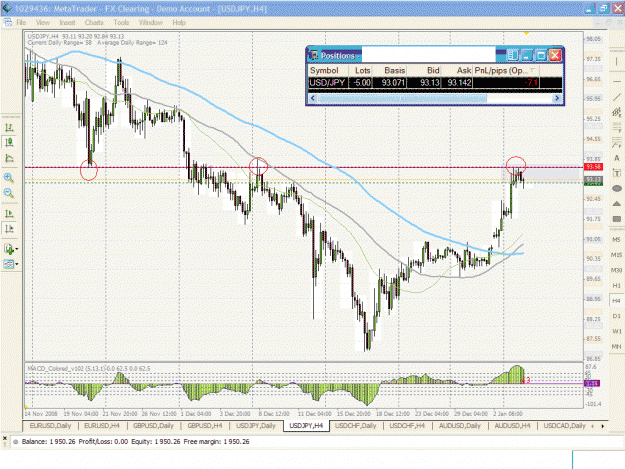Zoom in on the chart

pos(9,178)
